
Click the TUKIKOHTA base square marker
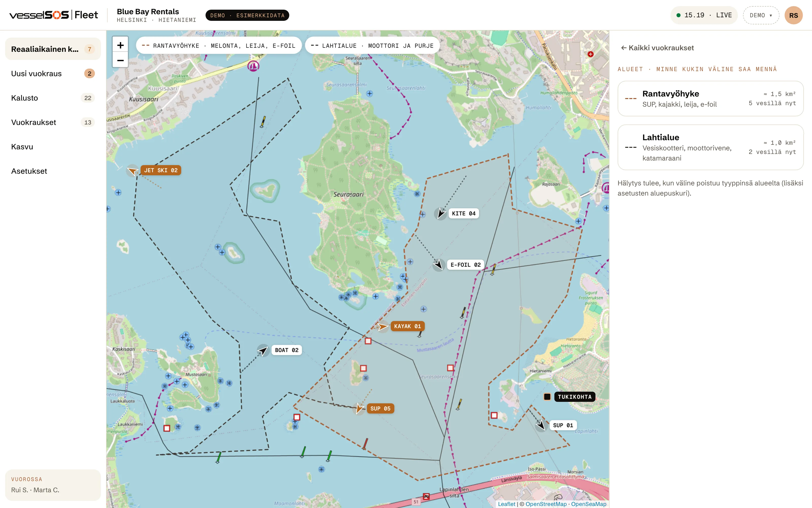[547, 397]
